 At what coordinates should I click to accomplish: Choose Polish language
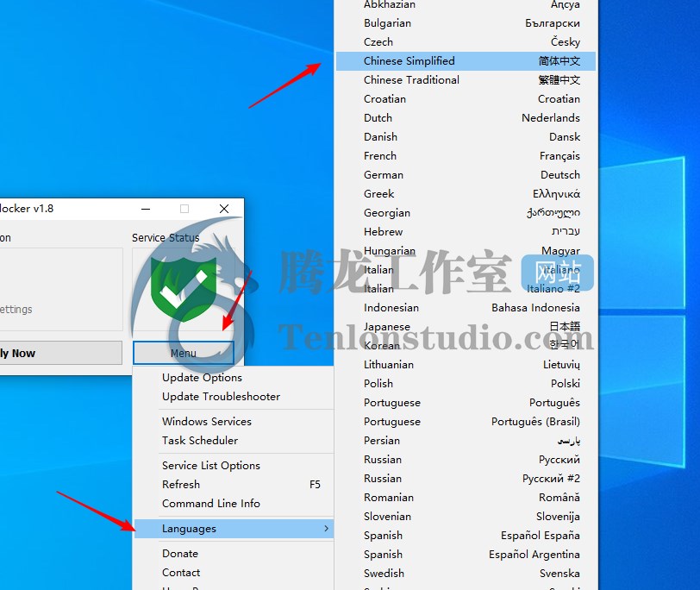click(x=466, y=384)
